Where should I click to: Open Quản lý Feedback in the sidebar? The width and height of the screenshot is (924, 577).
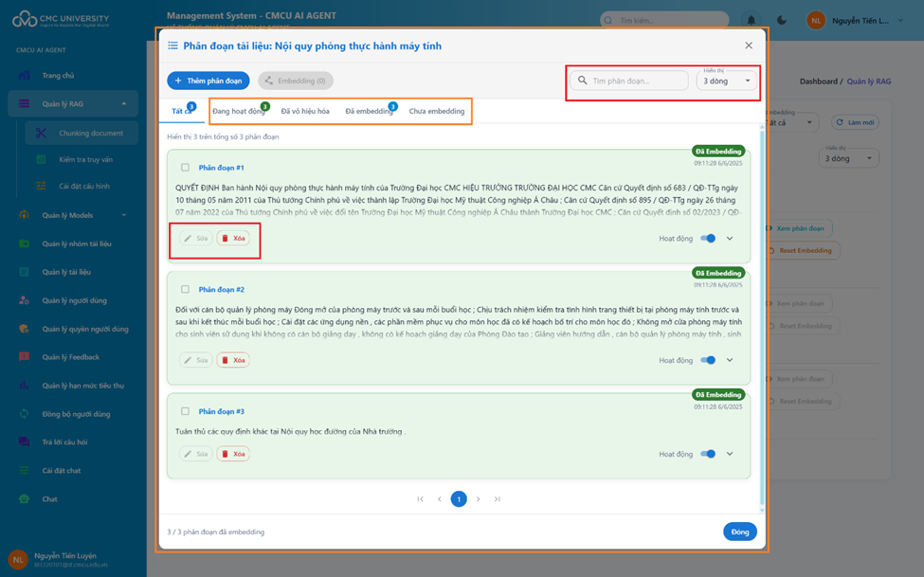pyautogui.click(x=70, y=357)
